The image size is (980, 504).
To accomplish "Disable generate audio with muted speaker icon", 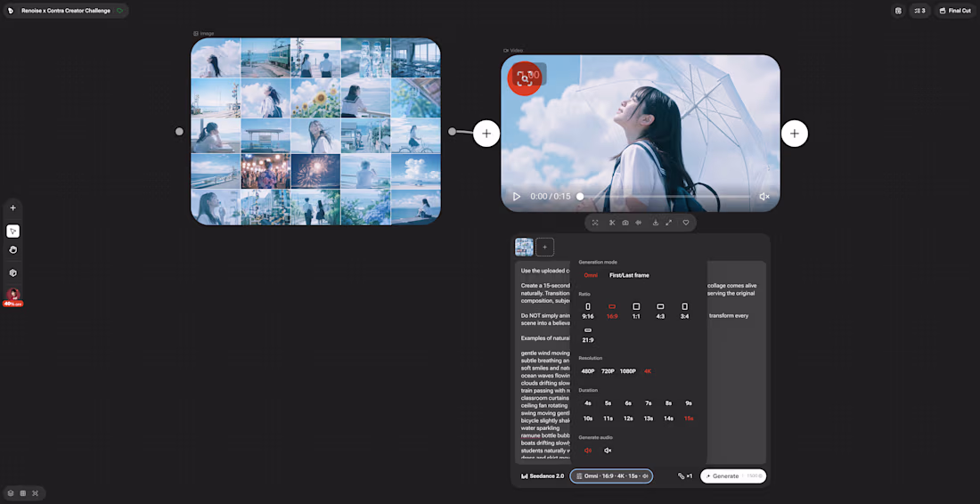I will tap(608, 451).
